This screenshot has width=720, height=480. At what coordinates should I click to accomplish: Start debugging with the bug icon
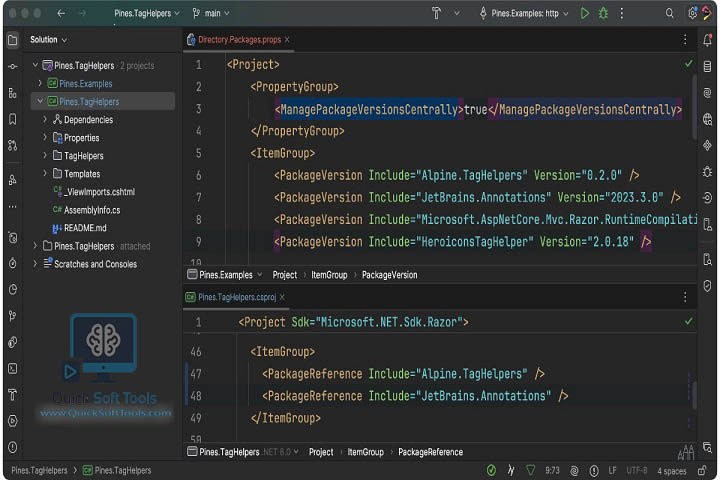[x=603, y=13]
